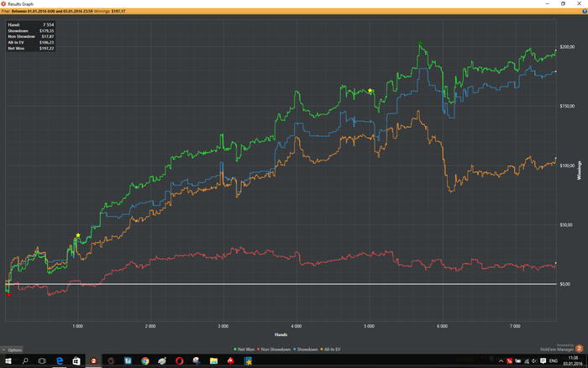588x368 pixels.
Task: Open the Paint taskbar icon
Action: coord(162,360)
